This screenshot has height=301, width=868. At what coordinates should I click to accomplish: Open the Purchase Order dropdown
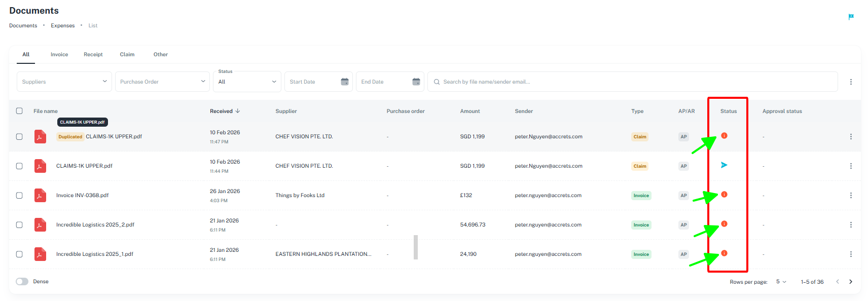(x=162, y=82)
